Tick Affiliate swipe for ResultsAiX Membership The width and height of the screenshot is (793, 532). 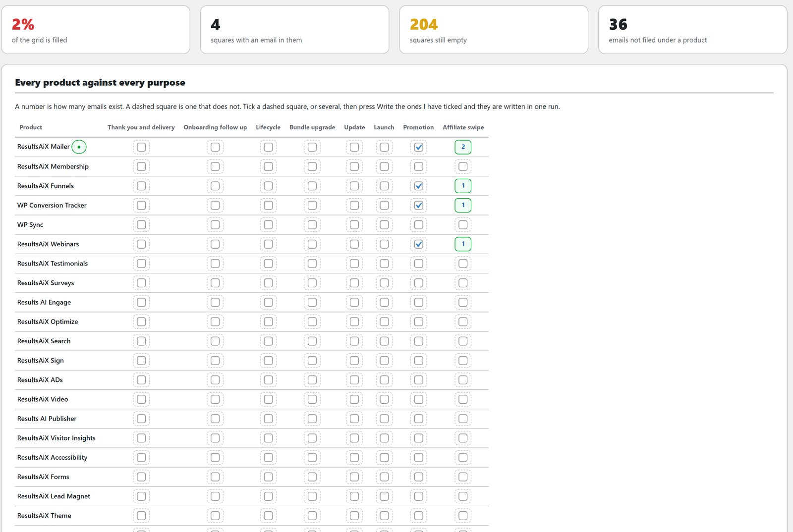pyautogui.click(x=463, y=166)
